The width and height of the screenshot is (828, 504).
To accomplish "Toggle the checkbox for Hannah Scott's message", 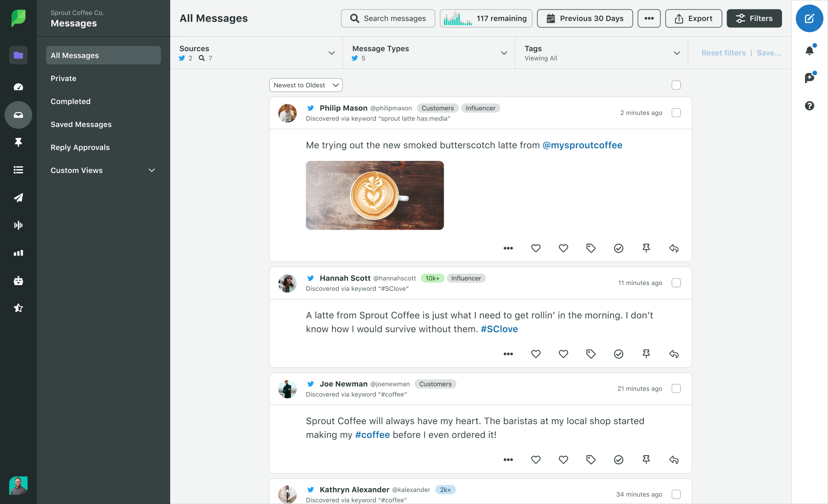I will pos(676,283).
